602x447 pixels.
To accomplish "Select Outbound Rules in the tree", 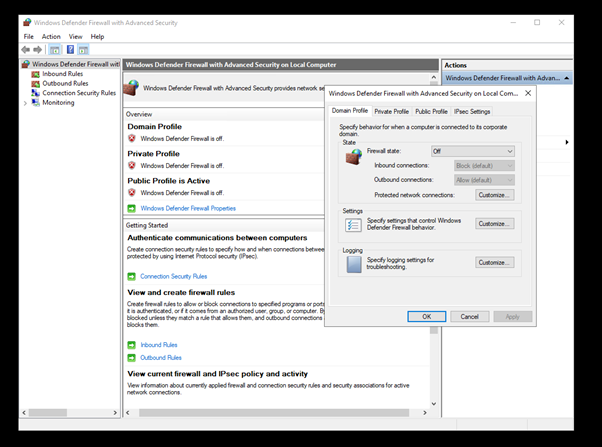I will pyautogui.click(x=65, y=83).
